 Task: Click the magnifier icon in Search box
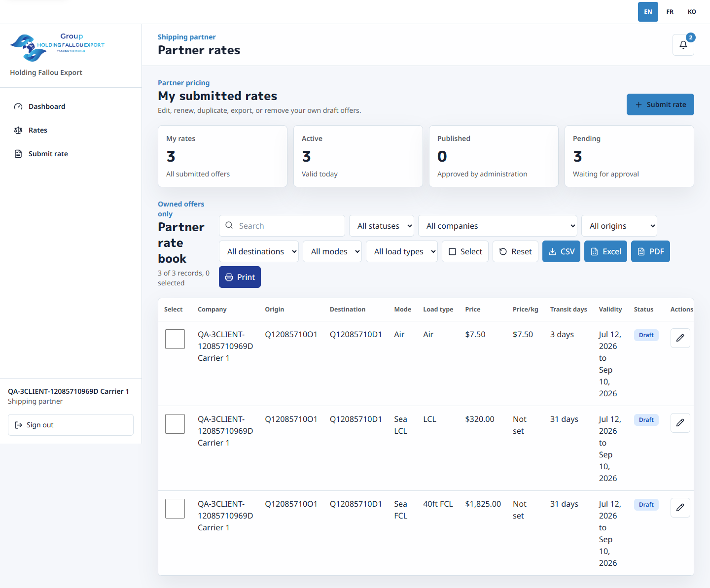[229, 225]
